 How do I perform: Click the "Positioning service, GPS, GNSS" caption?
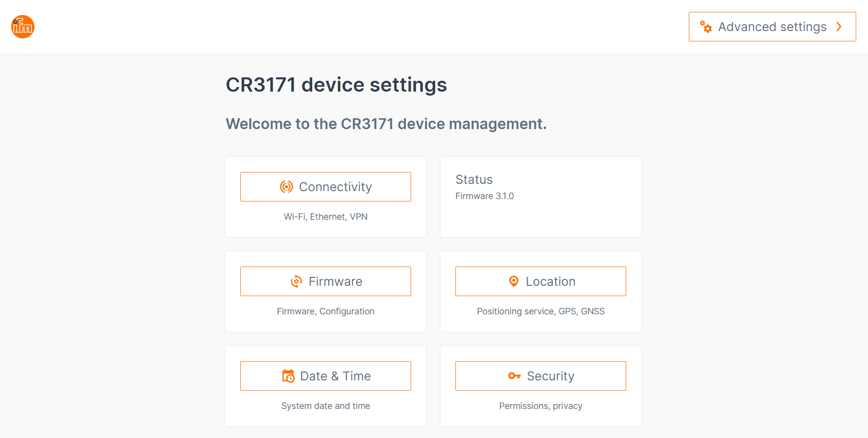541,311
